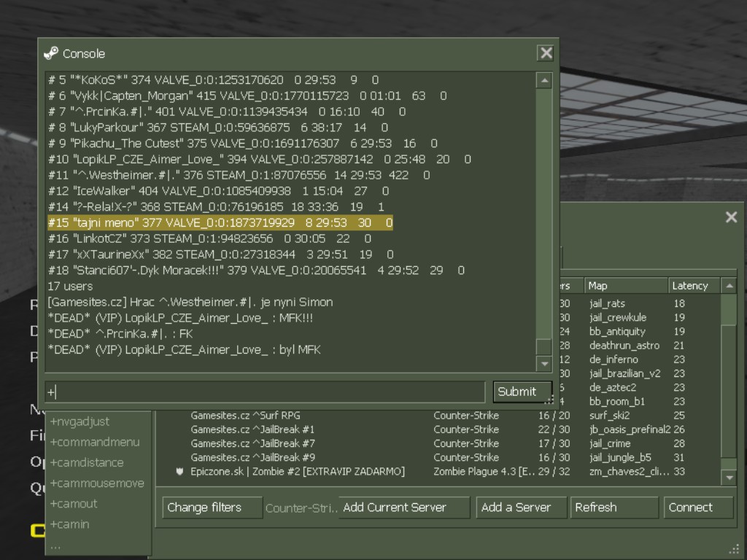
Task: Click the deathrun_astro map entry
Action: tap(624, 345)
